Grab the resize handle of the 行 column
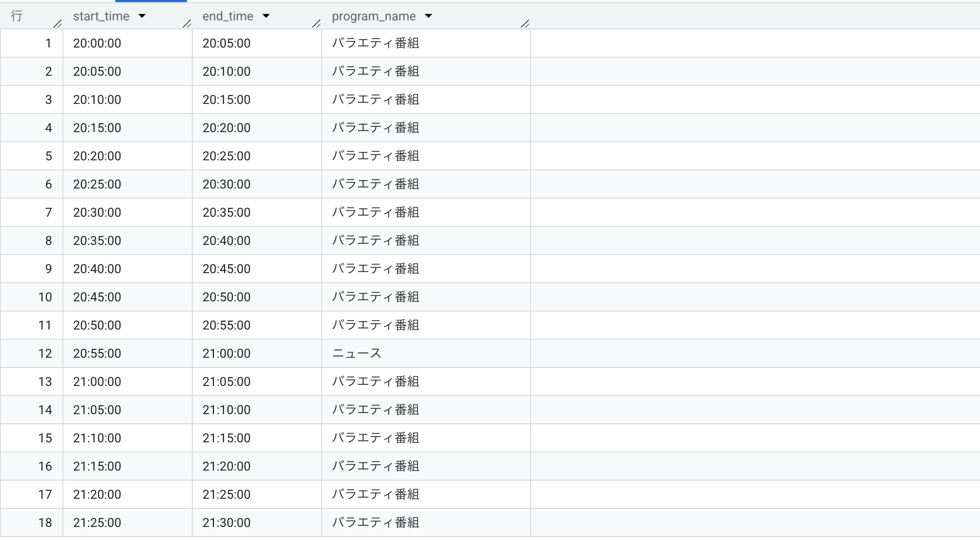980x540 pixels. (57, 24)
